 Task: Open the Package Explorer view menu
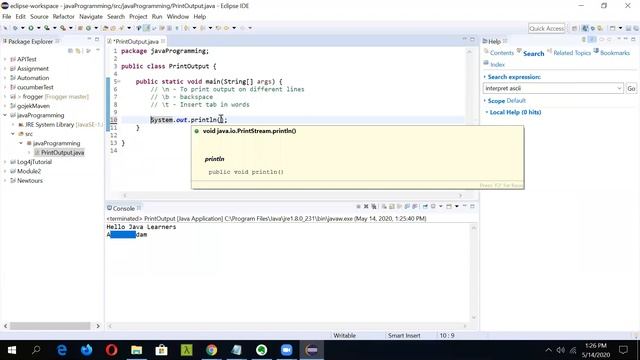pos(98,50)
